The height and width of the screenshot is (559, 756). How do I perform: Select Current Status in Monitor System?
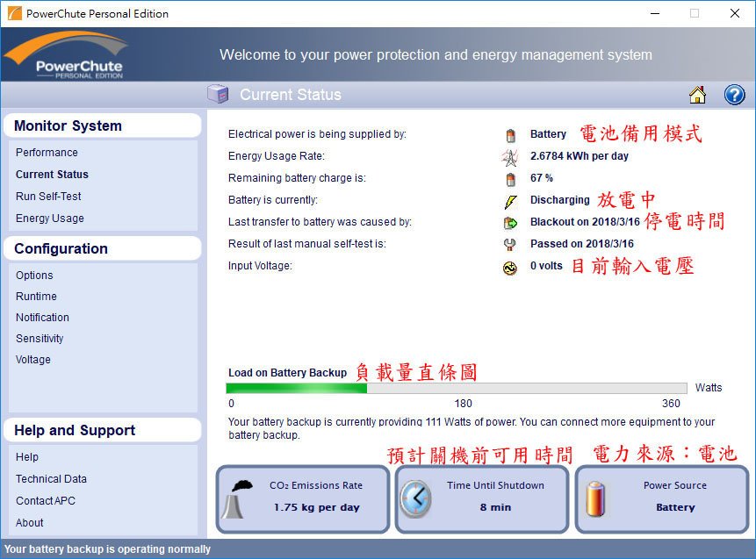(52, 175)
